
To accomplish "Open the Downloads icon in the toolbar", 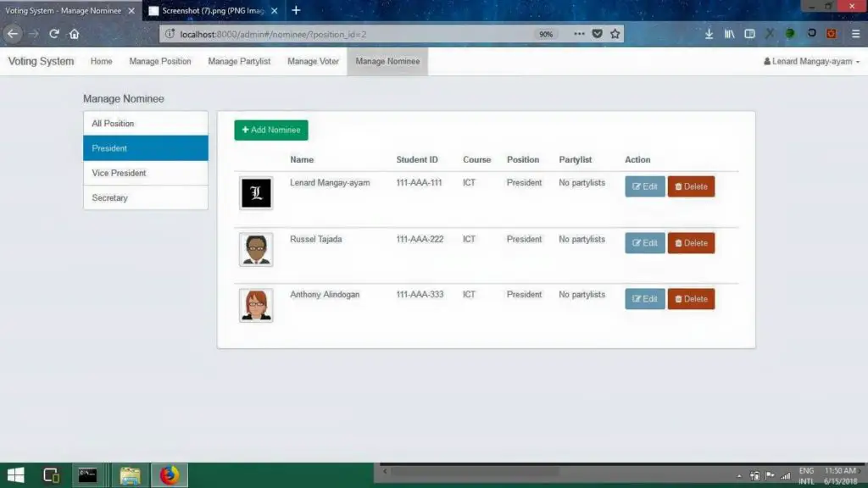I will coord(709,34).
